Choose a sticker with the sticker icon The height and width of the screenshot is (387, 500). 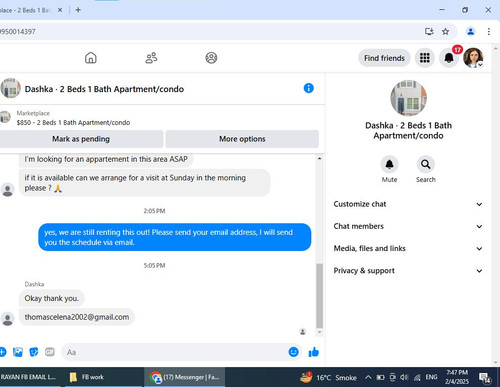pyautogui.click(x=34, y=352)
